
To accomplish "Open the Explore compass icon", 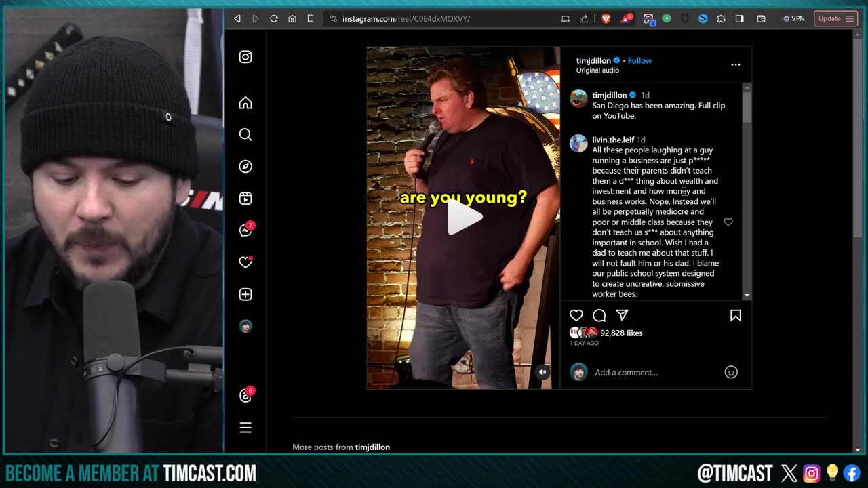I will coord(245,167).
